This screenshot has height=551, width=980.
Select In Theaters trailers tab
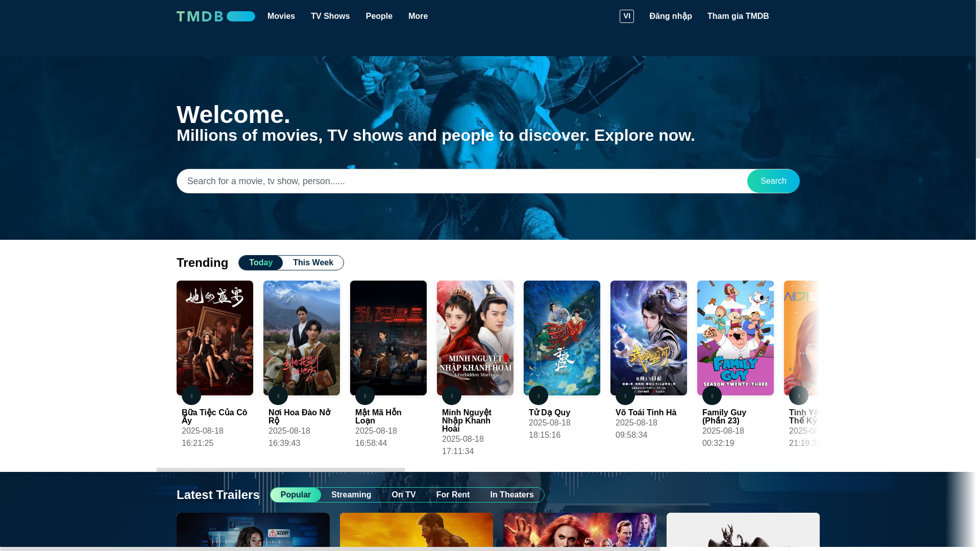pyautogui.click(x=512, y=495)
